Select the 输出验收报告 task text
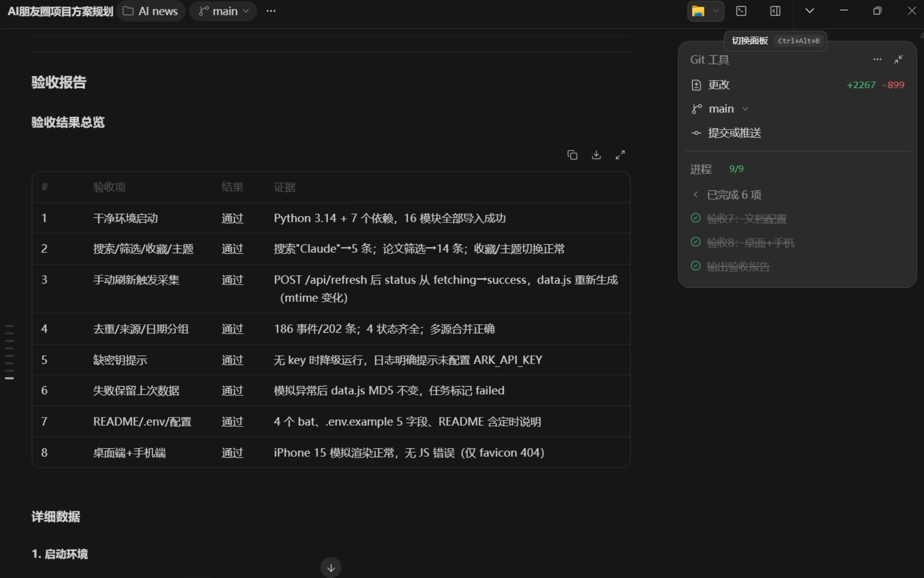The width and height of the screenshot is (924, 578). 738,266
